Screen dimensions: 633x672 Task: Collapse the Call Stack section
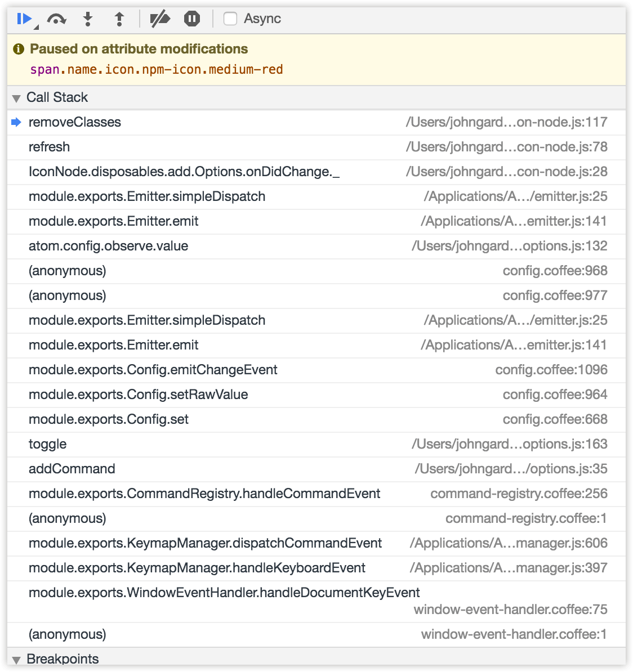(x=16, y=97)
